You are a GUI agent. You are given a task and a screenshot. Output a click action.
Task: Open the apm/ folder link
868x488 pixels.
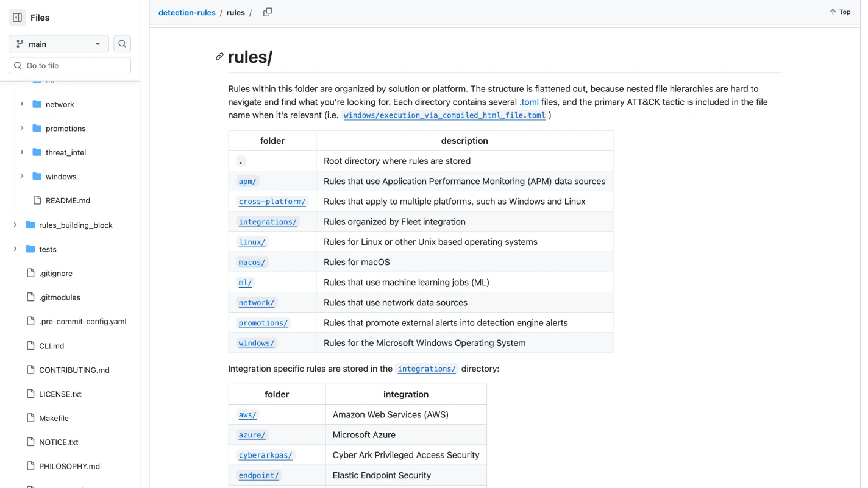coord(247,182)
